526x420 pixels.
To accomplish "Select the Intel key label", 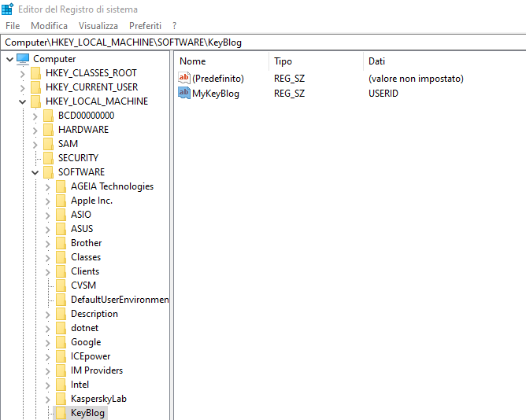I will [80, 385].
